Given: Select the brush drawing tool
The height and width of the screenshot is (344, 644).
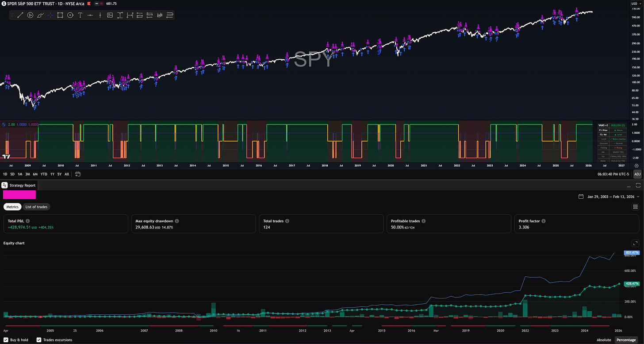Looking at the screenshot, I should point(40,15).
